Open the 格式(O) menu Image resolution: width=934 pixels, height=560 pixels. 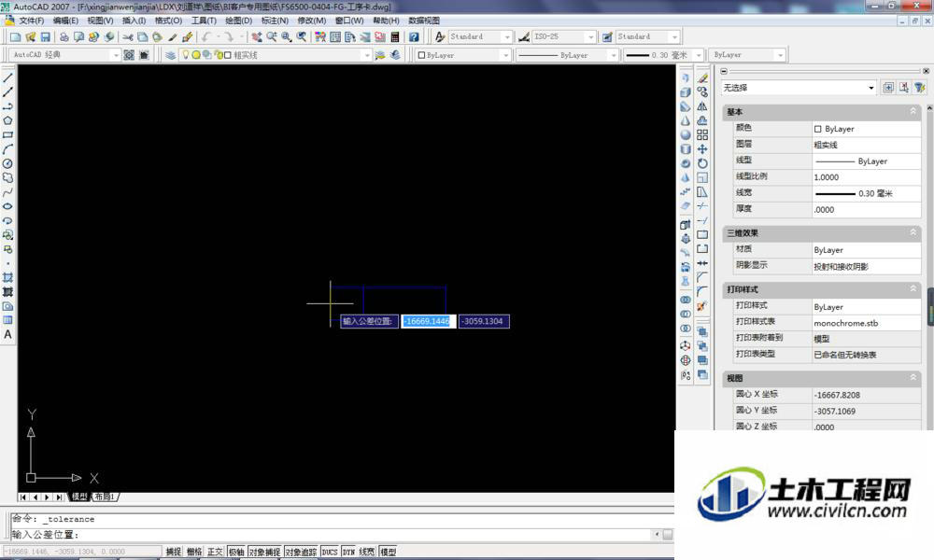(x=168, y=21)
